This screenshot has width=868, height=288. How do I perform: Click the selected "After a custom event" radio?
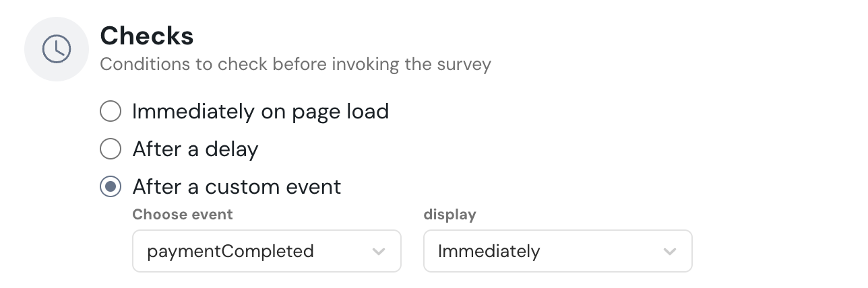(111, 186)
